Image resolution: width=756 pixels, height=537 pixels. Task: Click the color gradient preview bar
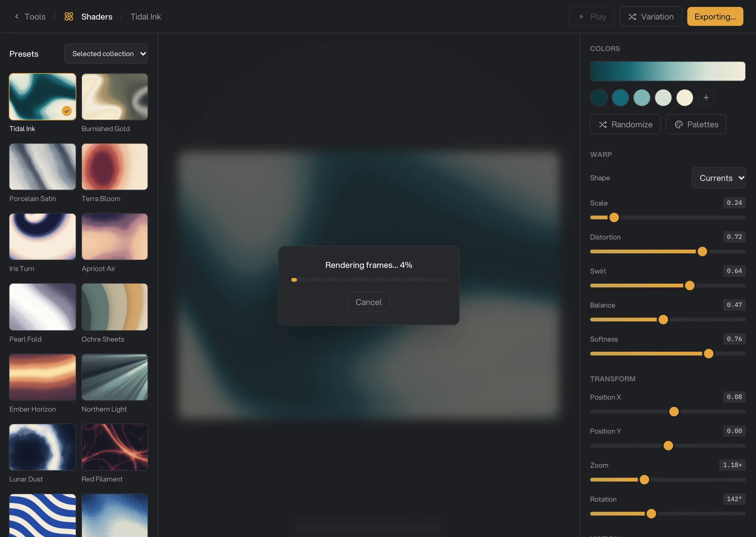(x=667, y=71)
